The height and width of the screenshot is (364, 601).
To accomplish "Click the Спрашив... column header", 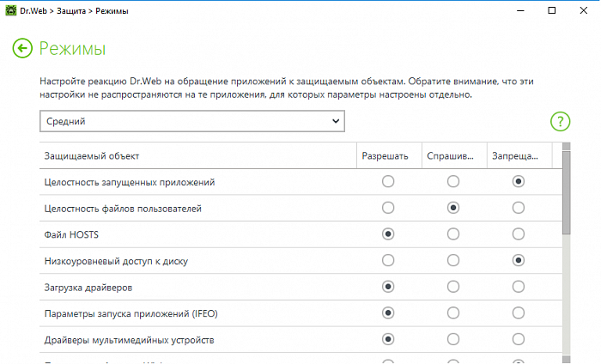I will click(454, 156).
